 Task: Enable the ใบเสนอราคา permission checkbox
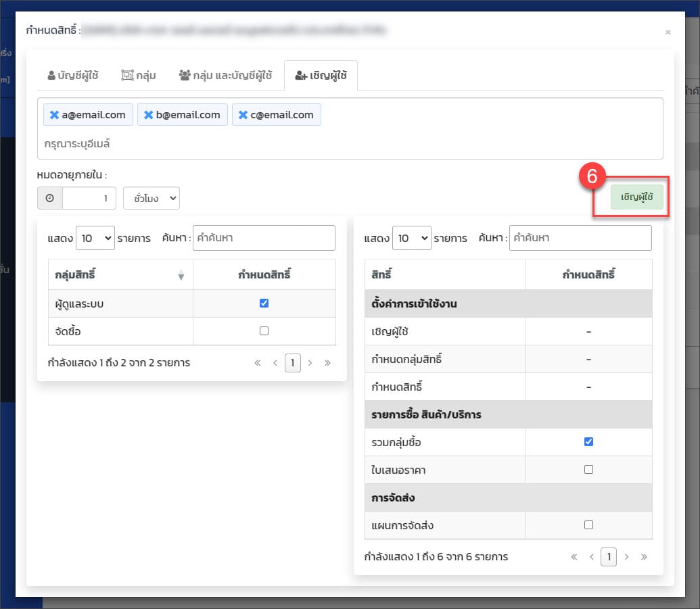pos(588,469)
